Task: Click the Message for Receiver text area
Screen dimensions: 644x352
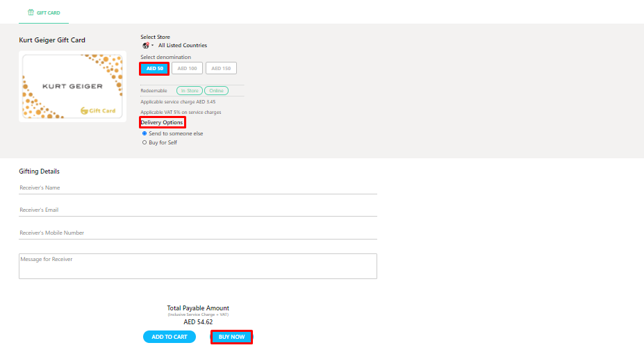Action: [198, 267]
